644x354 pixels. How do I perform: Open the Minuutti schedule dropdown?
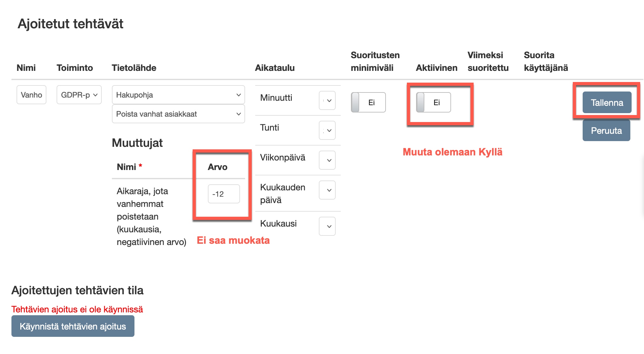(327, 100)
